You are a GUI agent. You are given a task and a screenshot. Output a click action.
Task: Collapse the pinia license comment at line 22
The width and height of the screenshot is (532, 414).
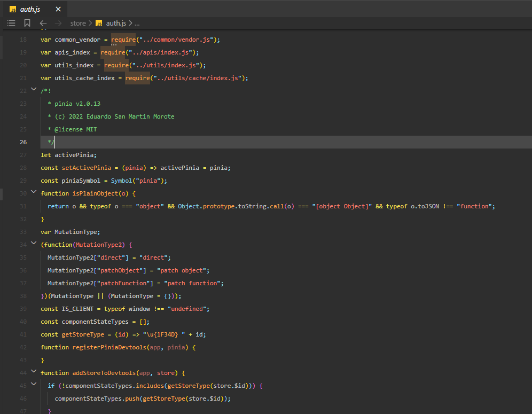pos(33,90)
